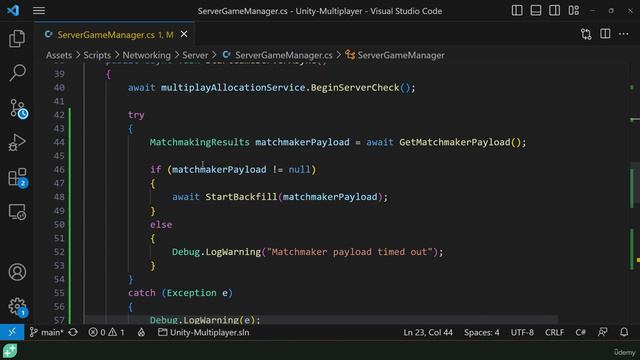Toggle the bottom Panel layout button
This screenshot has height=360, width=640.
pyautogui.click(x=536, y=11)
